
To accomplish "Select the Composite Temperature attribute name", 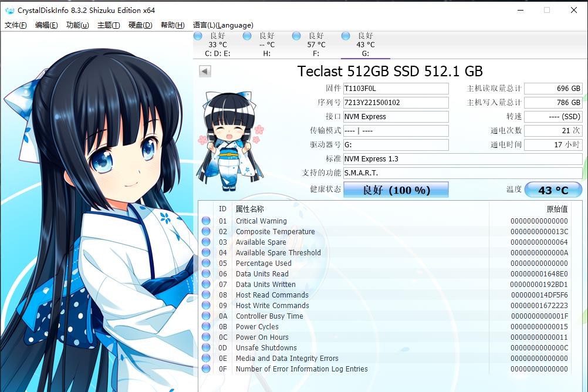I will (x=275, y=231).
